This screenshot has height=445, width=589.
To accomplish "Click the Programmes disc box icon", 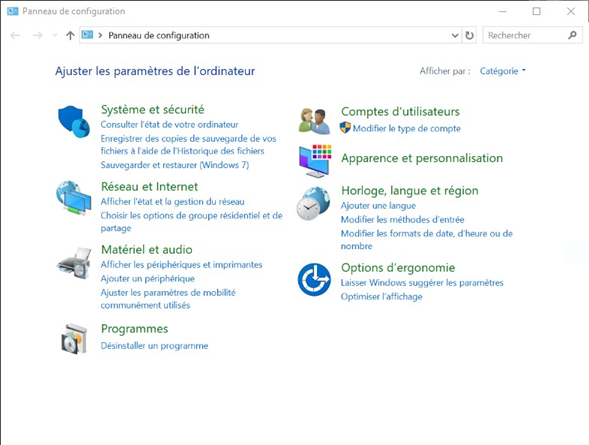I will coord(74,339).
